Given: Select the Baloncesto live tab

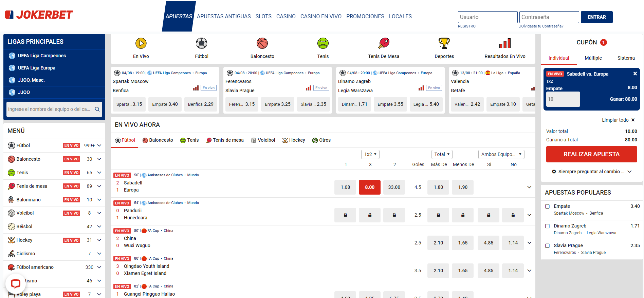Looking at the screenshot, I should click(158, 140).
